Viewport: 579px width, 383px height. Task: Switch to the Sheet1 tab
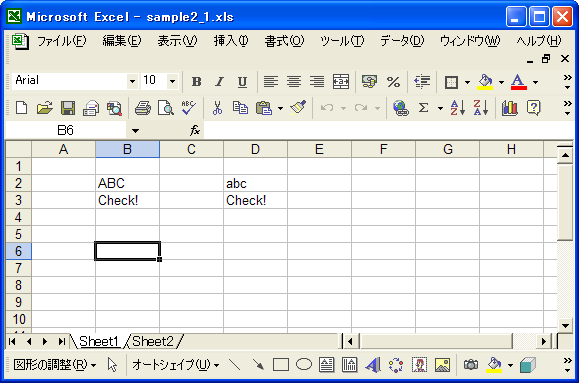click(x=99, y=342)
